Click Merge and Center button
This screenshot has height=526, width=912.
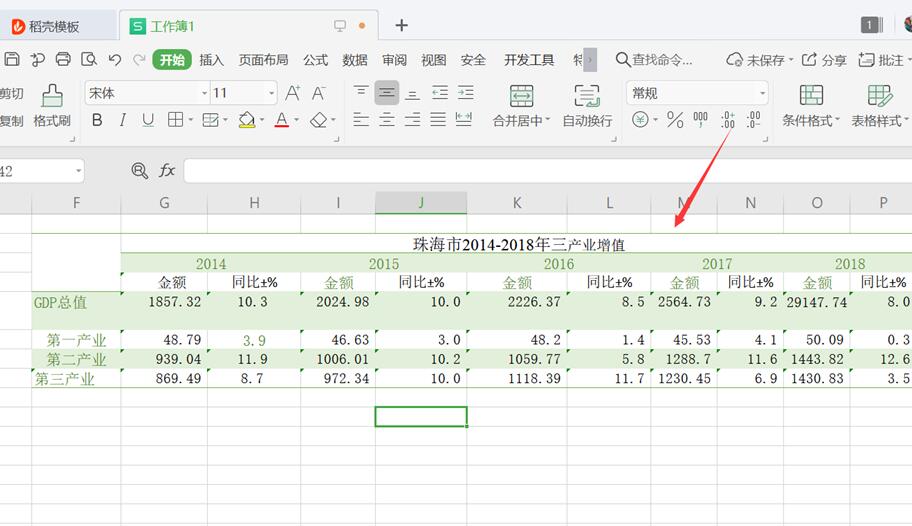click(521, 106)
